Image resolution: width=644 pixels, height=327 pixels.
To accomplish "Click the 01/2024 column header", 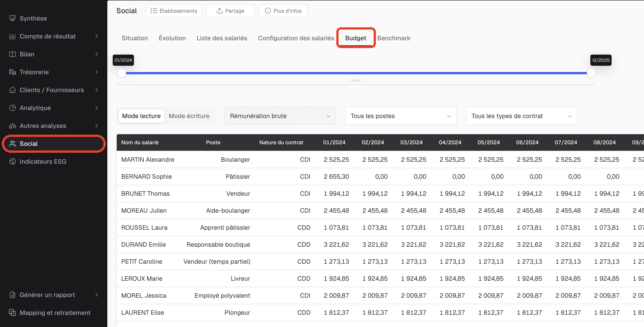I will (x=334, y=142).
